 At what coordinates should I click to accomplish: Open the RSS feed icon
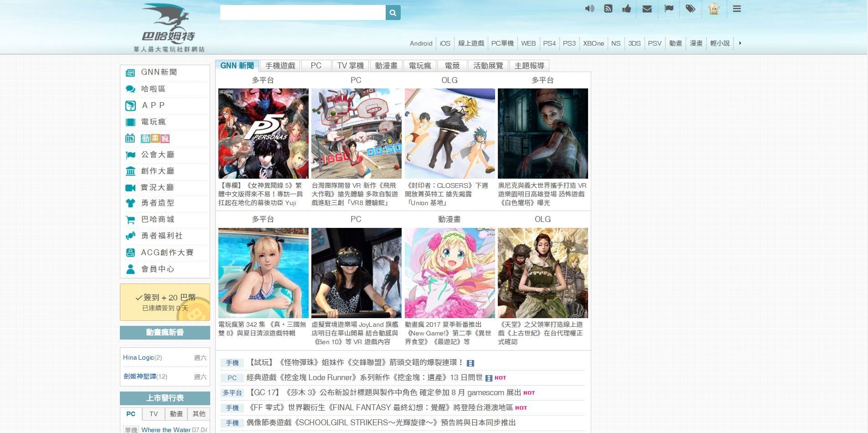608,9
